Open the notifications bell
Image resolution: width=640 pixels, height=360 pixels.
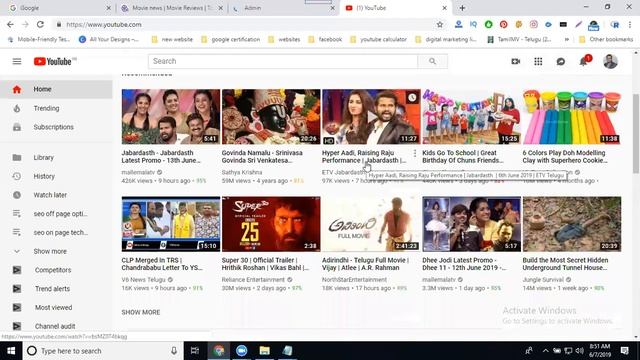[584, 61]
